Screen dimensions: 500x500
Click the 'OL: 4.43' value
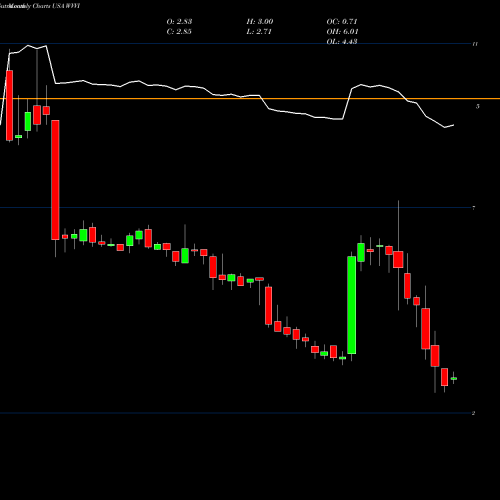pos(342,42)
